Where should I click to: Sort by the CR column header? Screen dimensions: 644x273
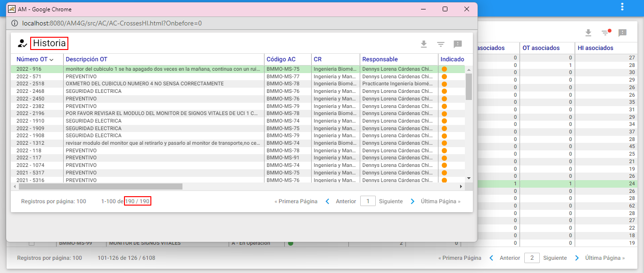point(318,59)
